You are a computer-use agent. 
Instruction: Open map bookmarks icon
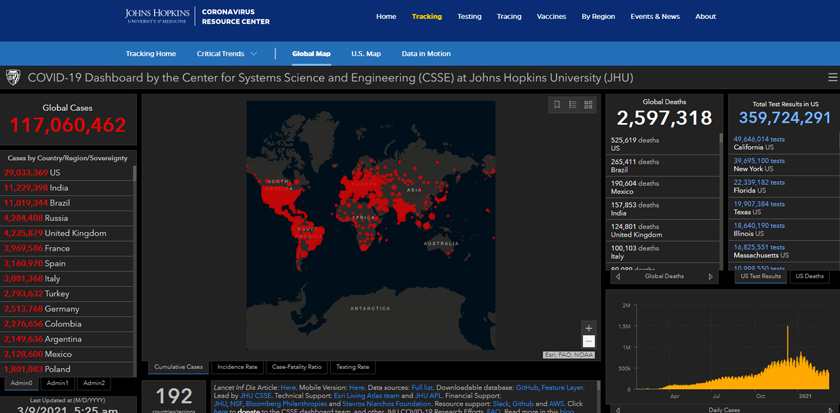point(557,104)
